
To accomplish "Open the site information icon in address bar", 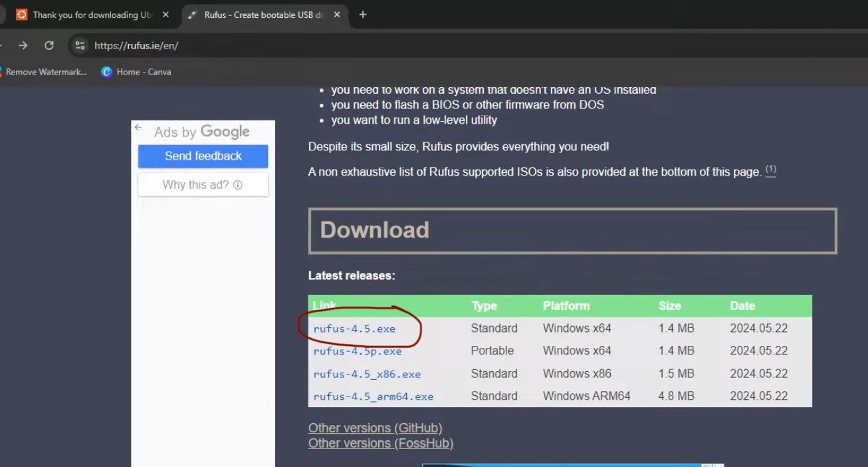I will (x=80, y=45).
